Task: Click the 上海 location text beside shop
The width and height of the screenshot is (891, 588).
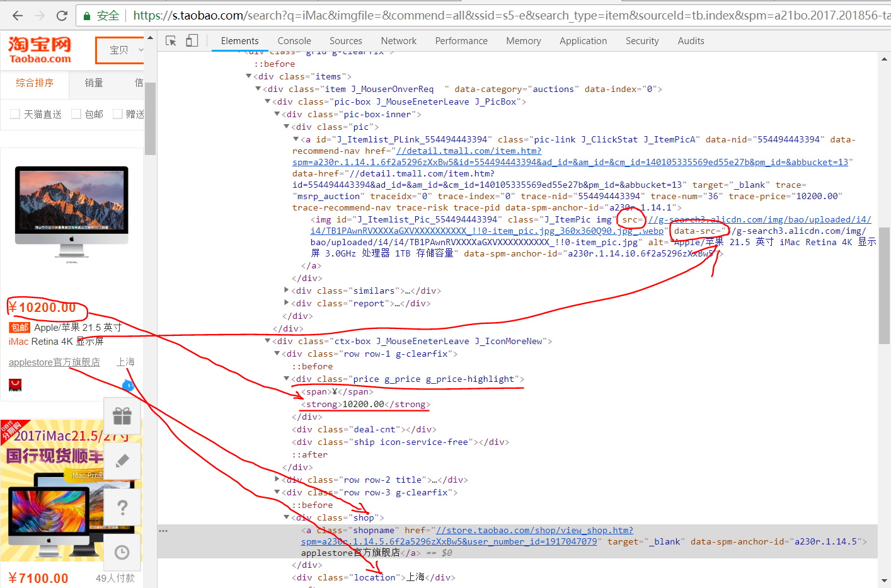Action: click(125, 362)
